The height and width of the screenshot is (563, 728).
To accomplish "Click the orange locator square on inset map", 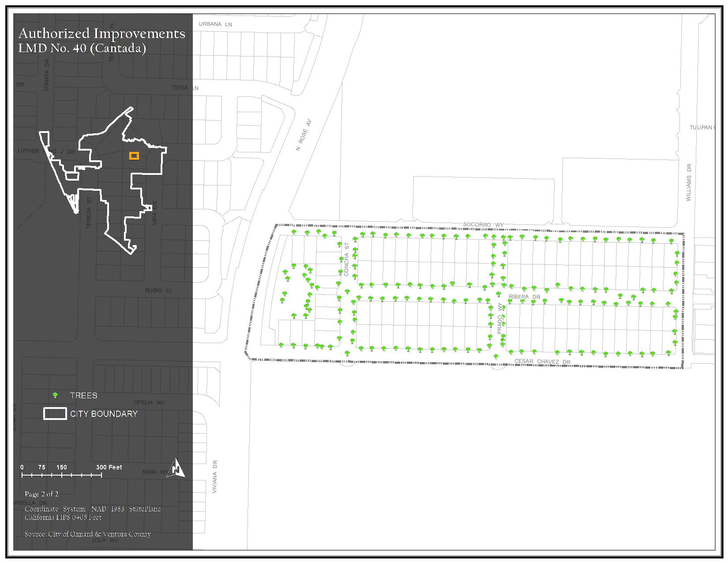I will [134, 155].
